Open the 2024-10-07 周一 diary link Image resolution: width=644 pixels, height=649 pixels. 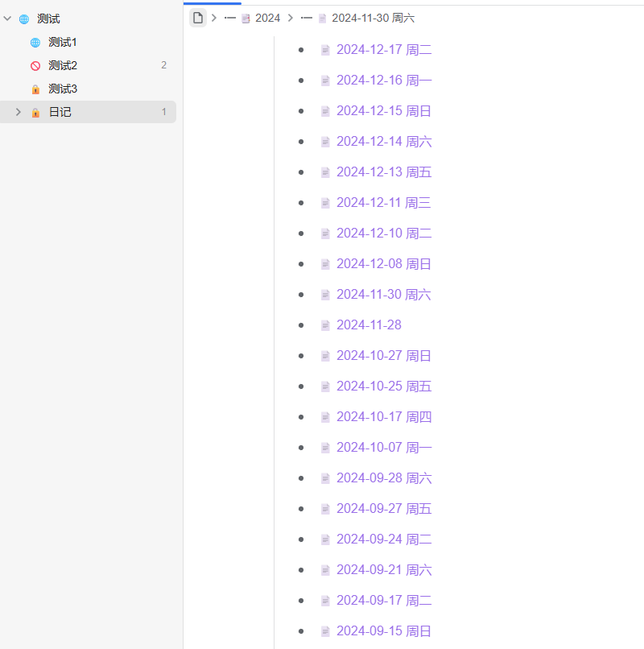tap(384, 448)
